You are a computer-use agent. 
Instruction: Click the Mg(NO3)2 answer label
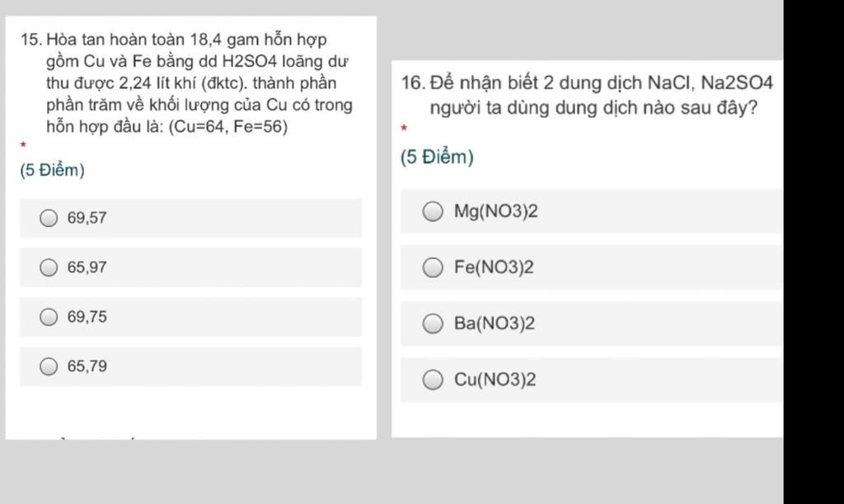(495, 212)
